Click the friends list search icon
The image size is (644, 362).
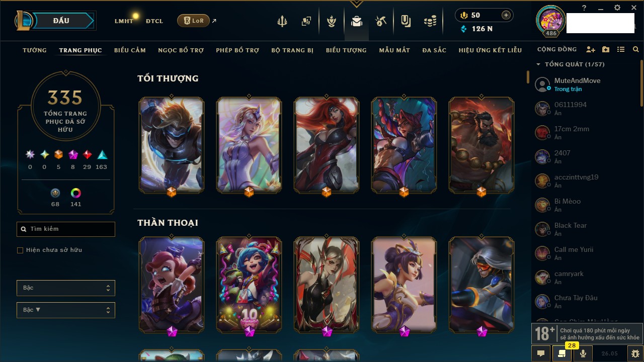636,50
